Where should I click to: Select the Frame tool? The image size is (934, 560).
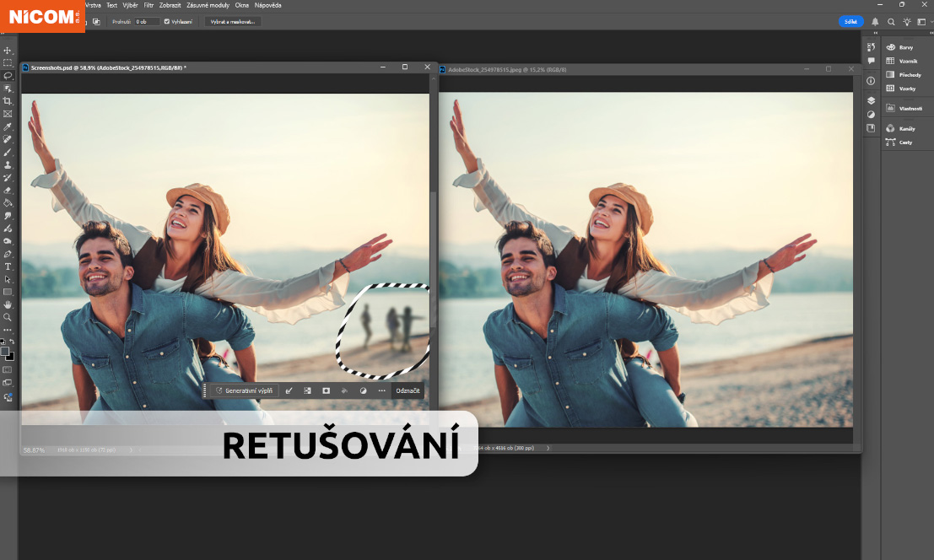[x=8, y=114]
